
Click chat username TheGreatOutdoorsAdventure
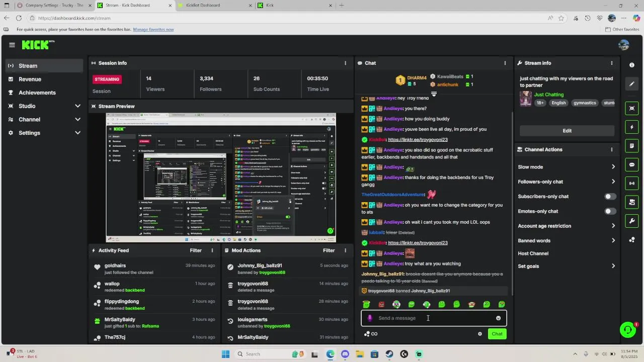pos(393,195)
